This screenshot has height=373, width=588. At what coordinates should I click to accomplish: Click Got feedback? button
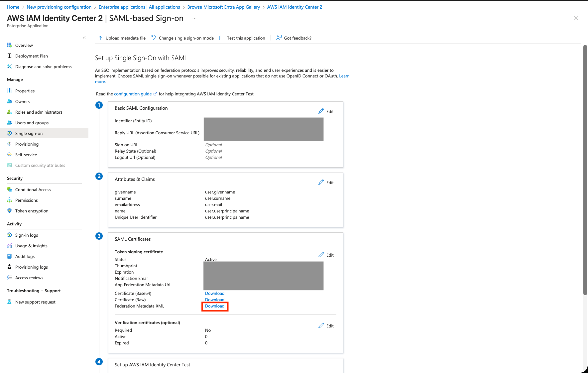294,38
